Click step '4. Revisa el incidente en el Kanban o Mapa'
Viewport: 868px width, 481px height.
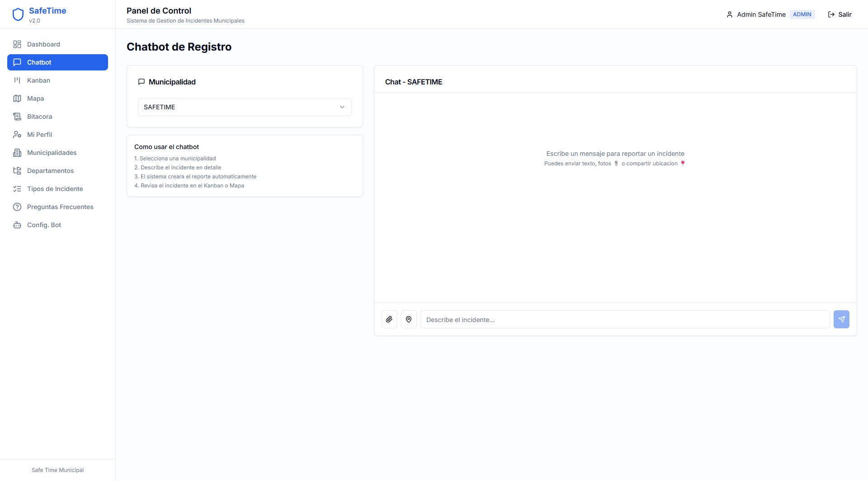[189, 186]
